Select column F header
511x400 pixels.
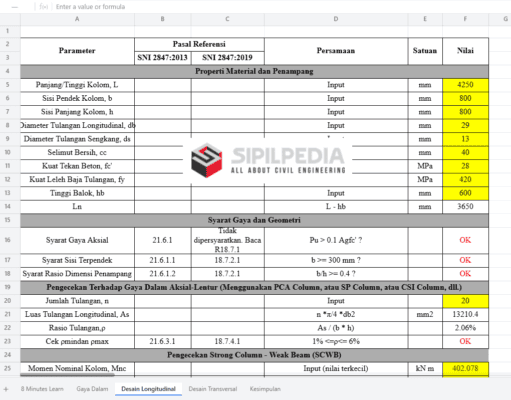point(465,19)
